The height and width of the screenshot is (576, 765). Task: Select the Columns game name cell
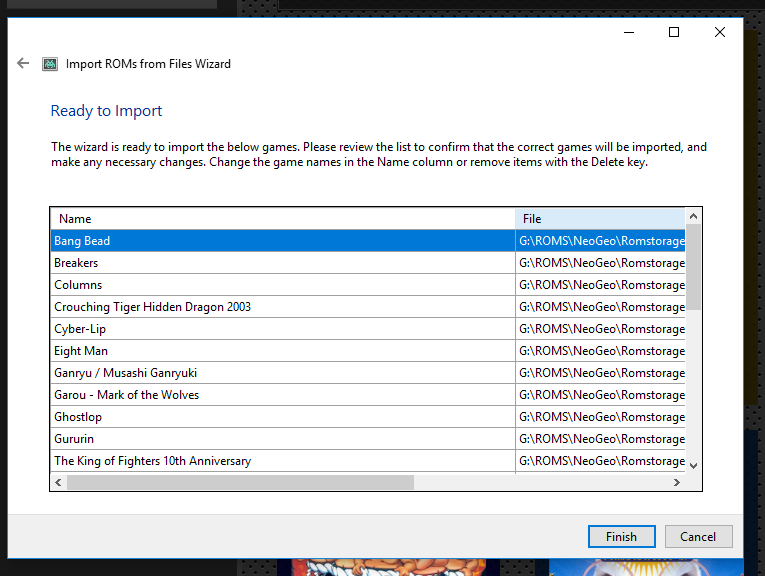[282, 285]
